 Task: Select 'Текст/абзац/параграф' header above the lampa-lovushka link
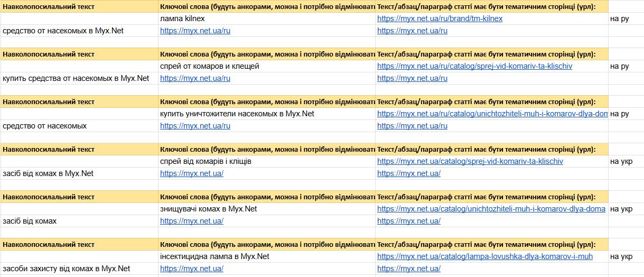(492, 244)
